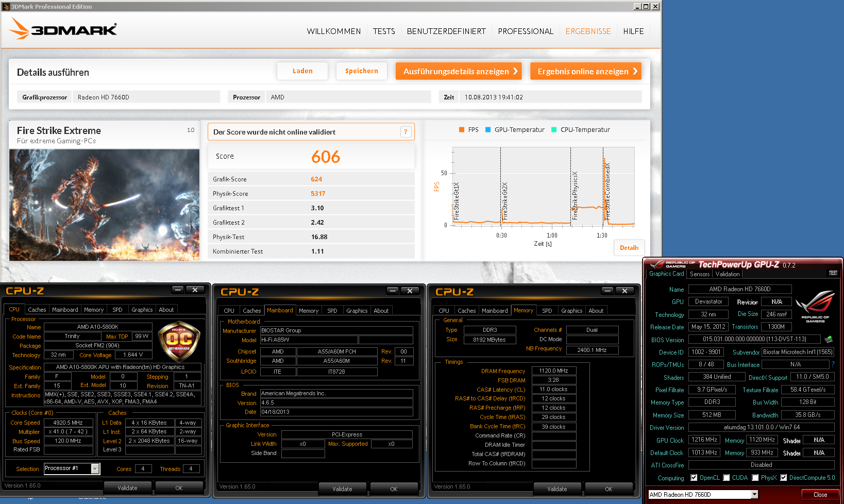Open Caches tab in first CPU-Z window
The height and width of the screenshot is (504, 844).
[x=37, y=310]
